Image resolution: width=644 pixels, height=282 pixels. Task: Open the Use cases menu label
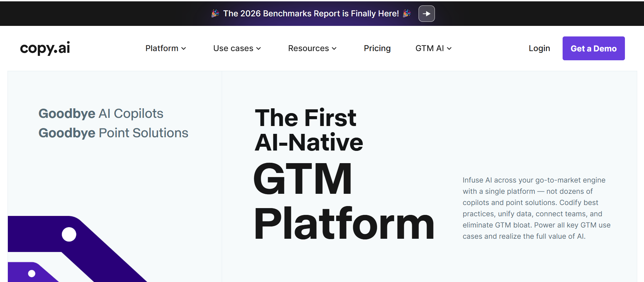(233, 48)
